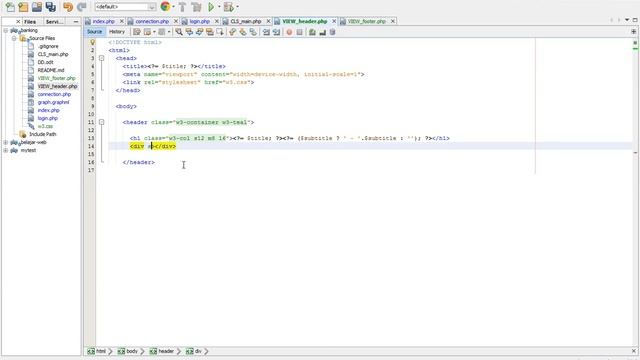Open the dropdown arrow next to Run Project
Screen dimensions: 640x360
click(219, 7)
